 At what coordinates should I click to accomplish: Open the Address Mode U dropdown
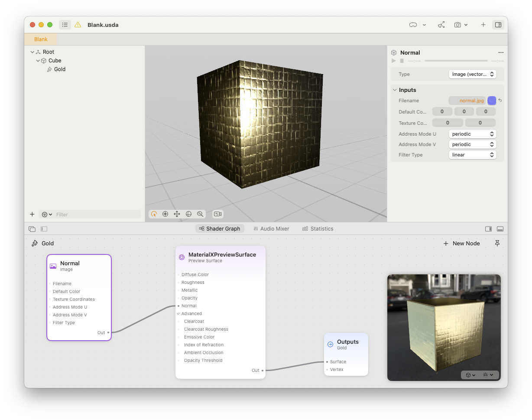point(472,134)
